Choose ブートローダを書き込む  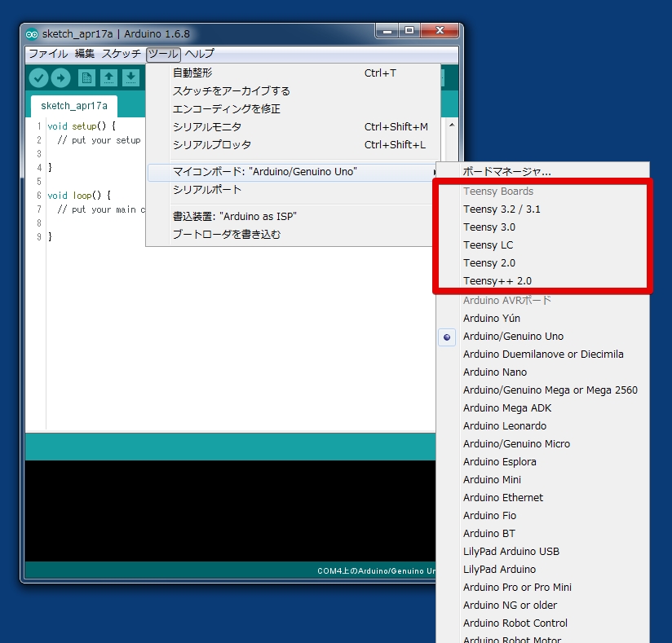tap(292, 235)
